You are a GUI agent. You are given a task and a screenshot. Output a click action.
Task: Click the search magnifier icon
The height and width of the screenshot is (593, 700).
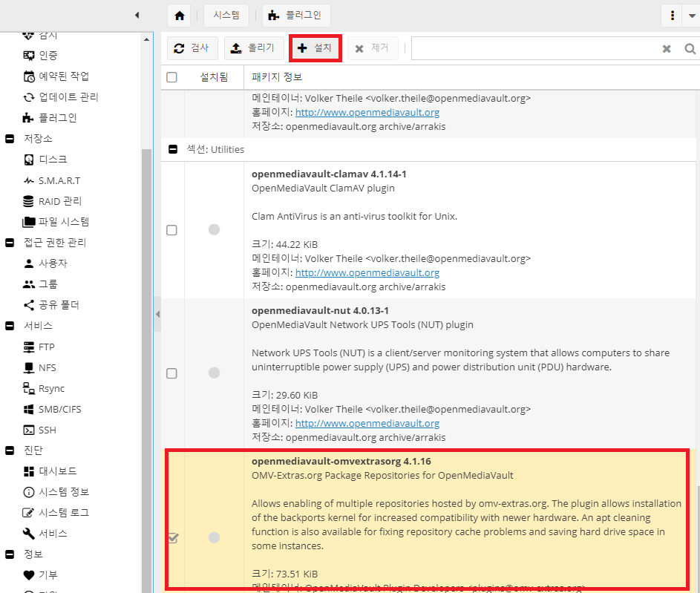pyautogui.click(x=690, y=49)
